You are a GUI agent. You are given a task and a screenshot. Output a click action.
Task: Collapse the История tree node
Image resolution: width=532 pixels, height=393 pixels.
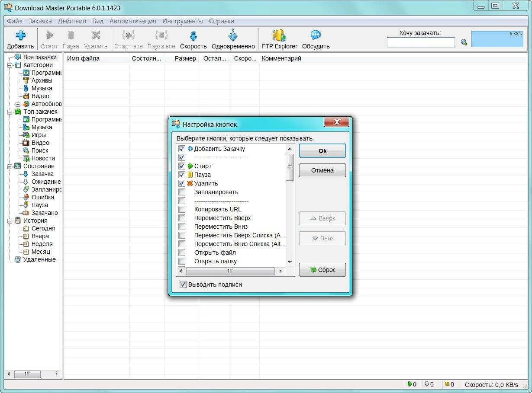(10, 221)
